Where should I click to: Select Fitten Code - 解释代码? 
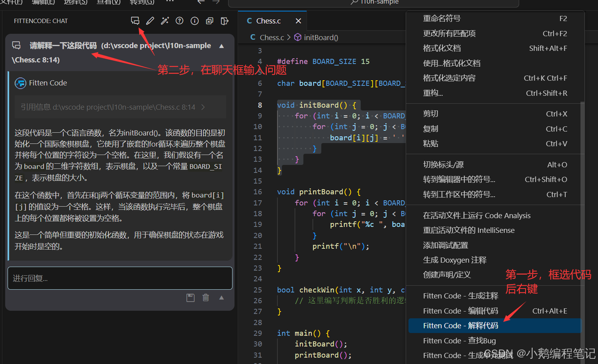pos(495,326)
